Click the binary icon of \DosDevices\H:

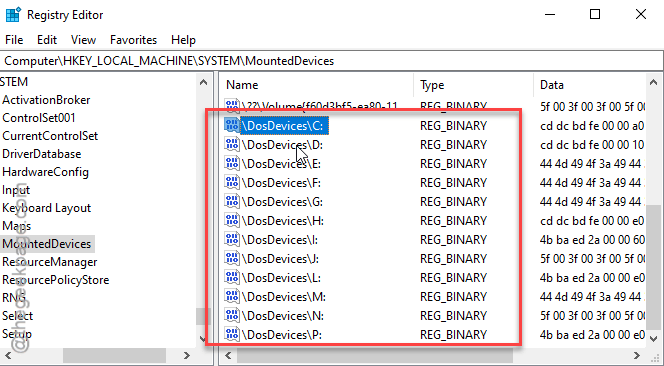(x=232, y=221)
